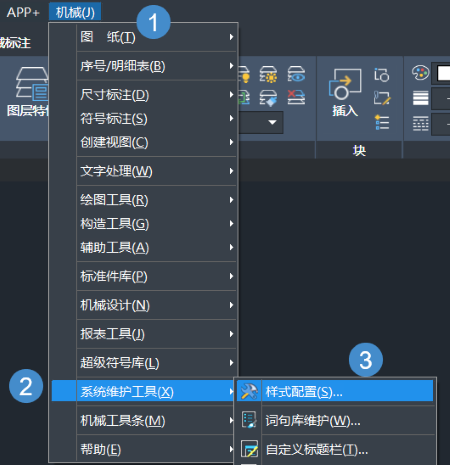Click the lineweight thick-lines icon
450x465 pixels.
coord(420,98)
